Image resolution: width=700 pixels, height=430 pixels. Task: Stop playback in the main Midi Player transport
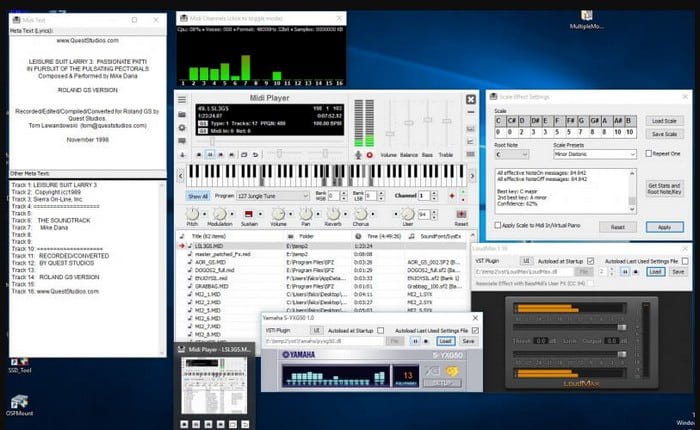point(199,155)
